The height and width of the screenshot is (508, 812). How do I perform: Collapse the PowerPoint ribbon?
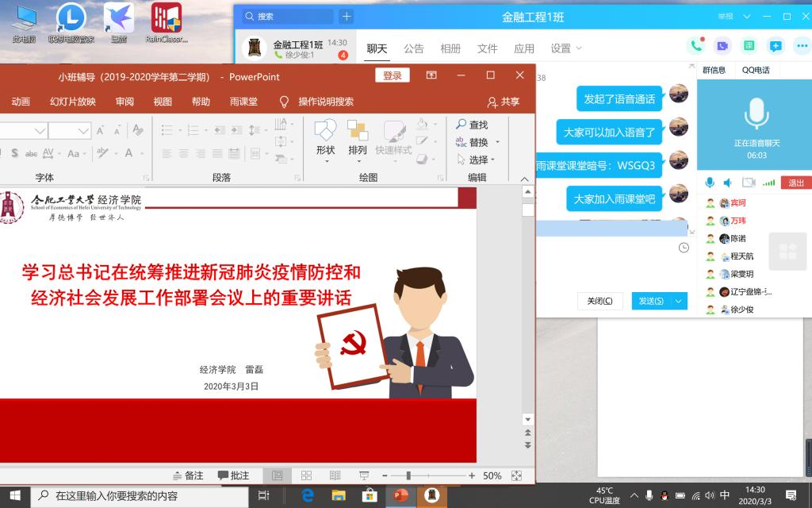click(x=524, y=179)
